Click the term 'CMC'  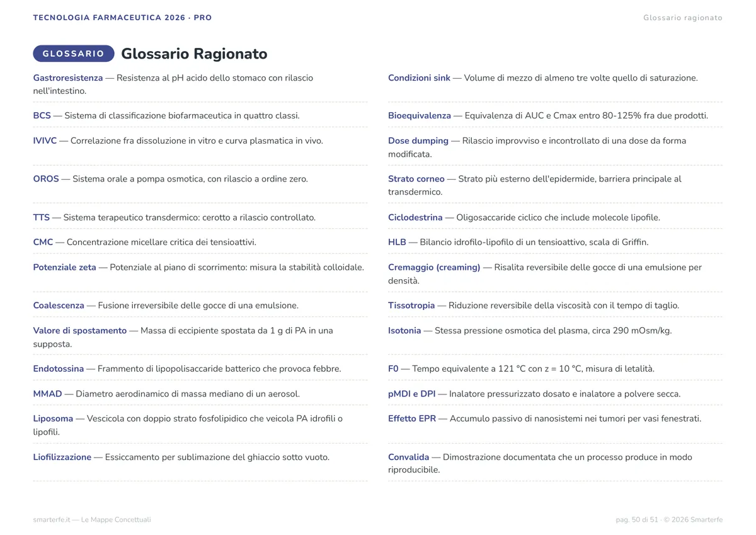[x=43, y=242]
